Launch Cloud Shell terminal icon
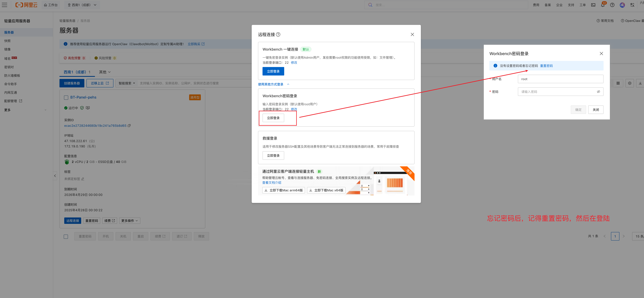Screen dimensions: 644x298 point(593,5)
